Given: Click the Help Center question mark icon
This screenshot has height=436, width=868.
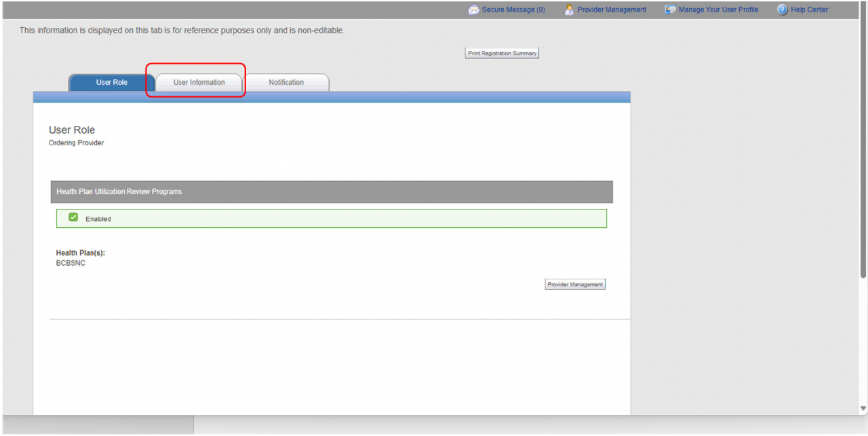Looking at the screenshot, I should 782,10.
